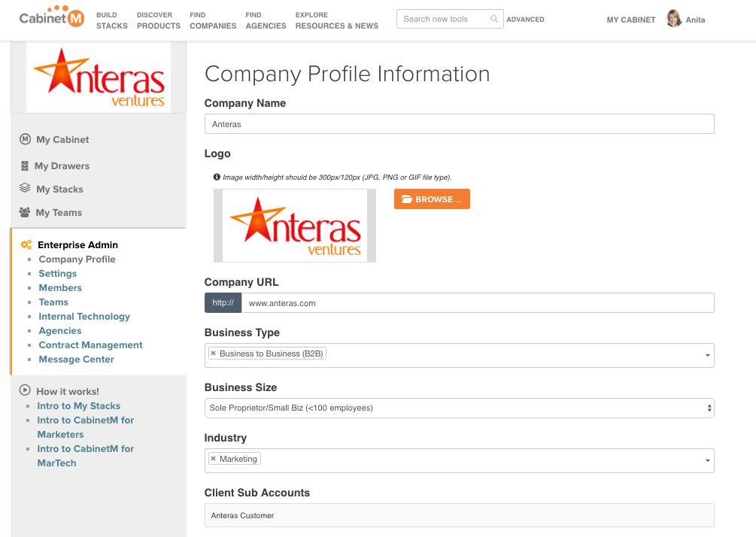Image resolution: width=756 pixels, height=537 pixels.
Task: Click Anita's profile avatar
Action: pos(674,18)
